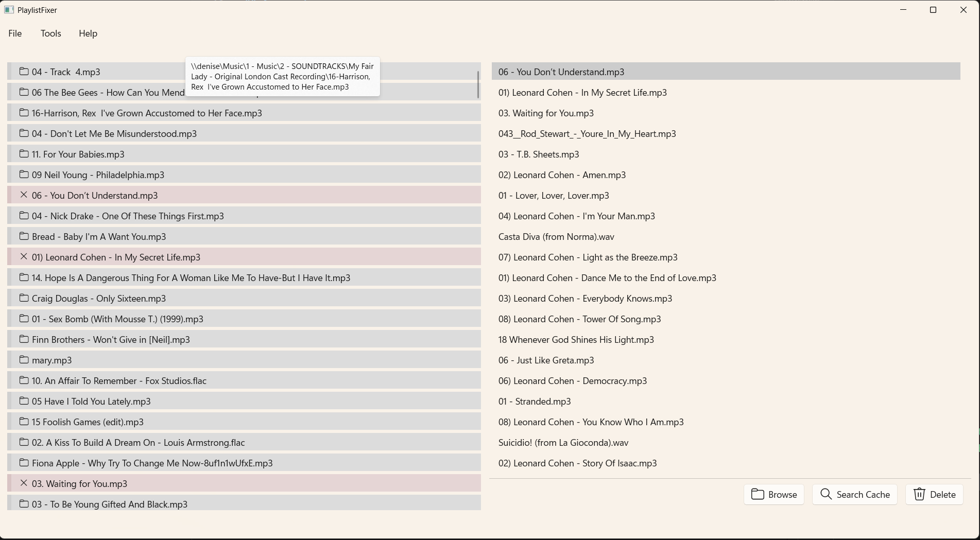980x540 pixels.
Task: Click folder icon next to Neil Young - Philadelphia
Action: coord(24,175)
